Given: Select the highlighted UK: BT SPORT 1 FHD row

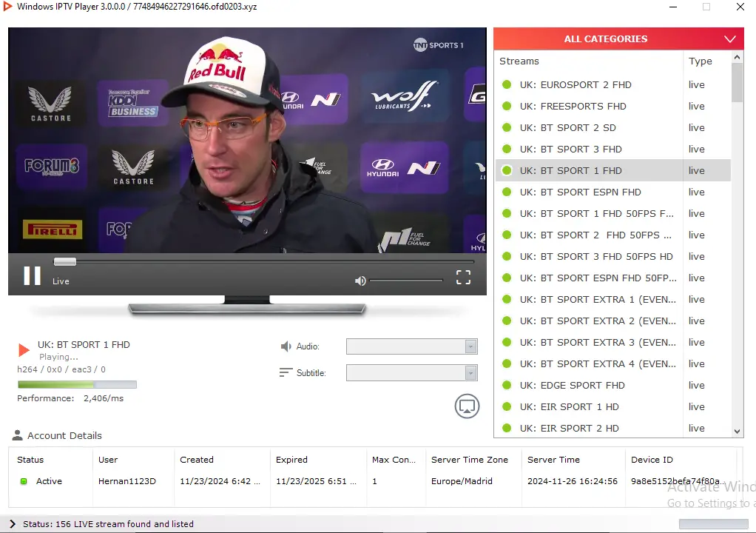Looking at the screenshot, I should [612, 170].
